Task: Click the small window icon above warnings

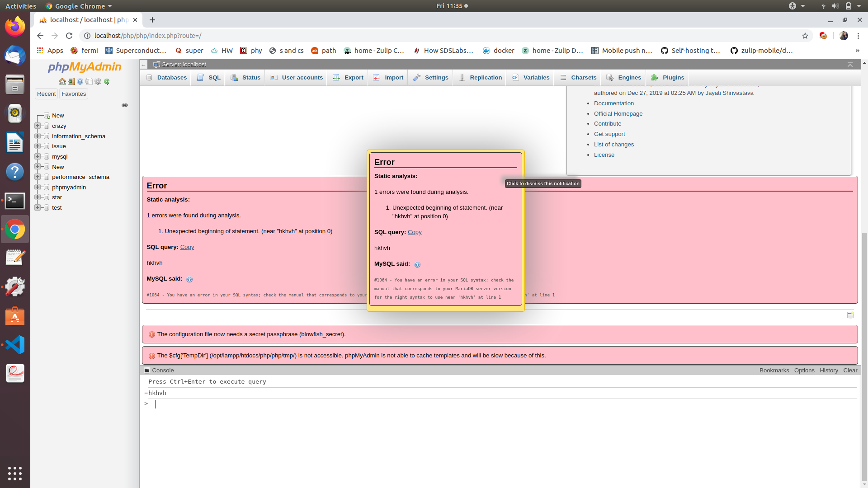Action: pyautogui.click(x=850, y=314)
